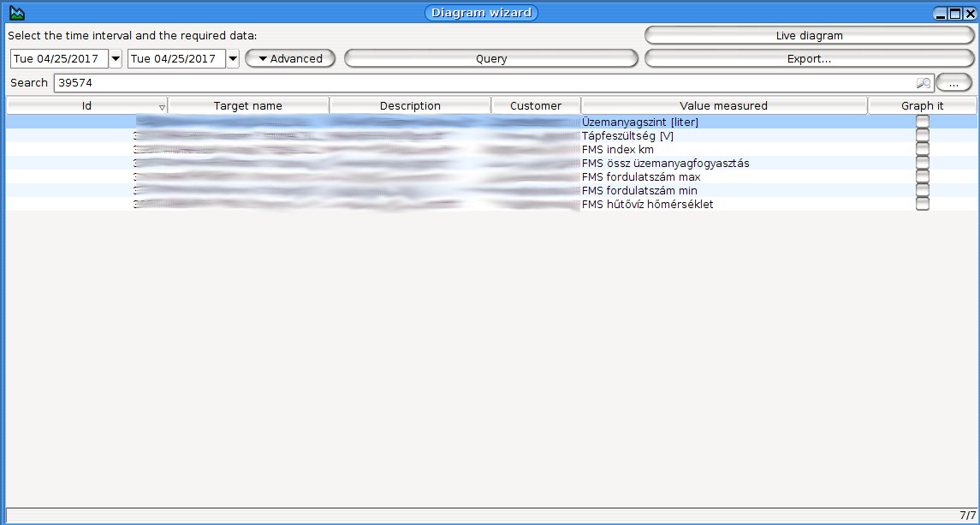Click the search magnifier icon in Search field
The width and height of the screenshot is (980, 525).
click(x=924, y=83)
